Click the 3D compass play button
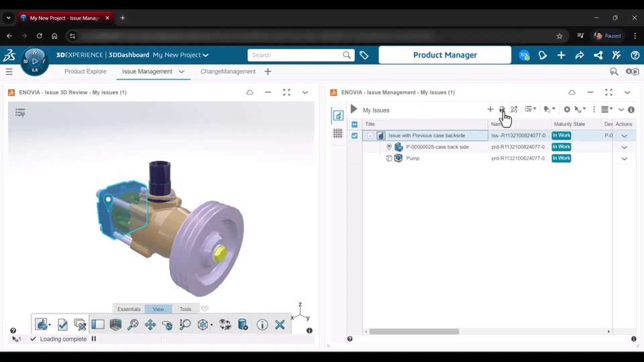Image resolution: width=644 pixels, height=362 pixels. click(34, 62)
